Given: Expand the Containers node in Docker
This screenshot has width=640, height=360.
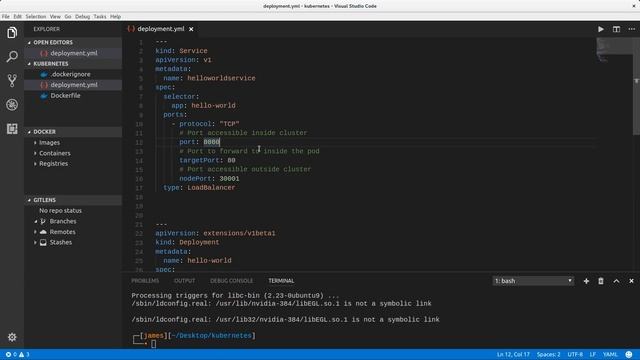Looking at the screenshot, I should coord(35,153).
